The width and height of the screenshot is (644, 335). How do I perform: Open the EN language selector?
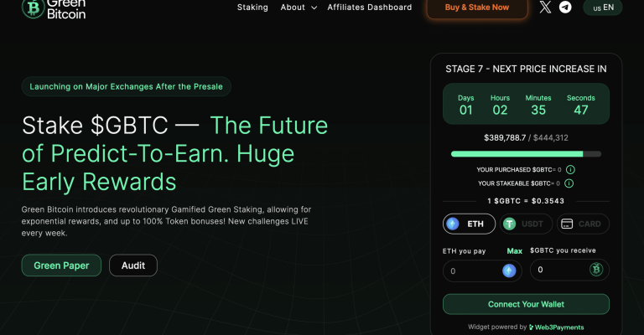603,8
